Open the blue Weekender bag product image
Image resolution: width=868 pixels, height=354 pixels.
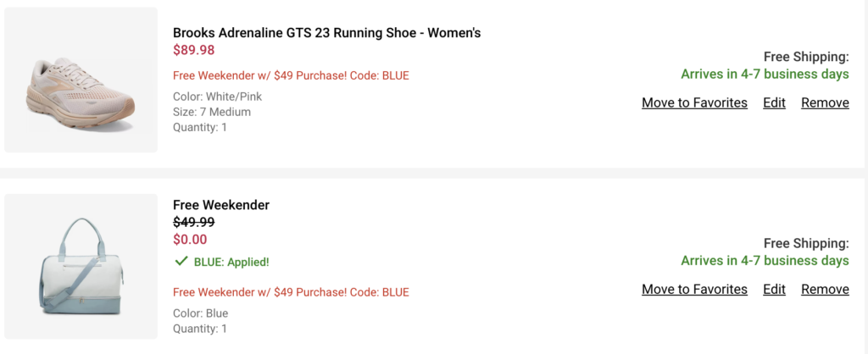pos(81,267)
